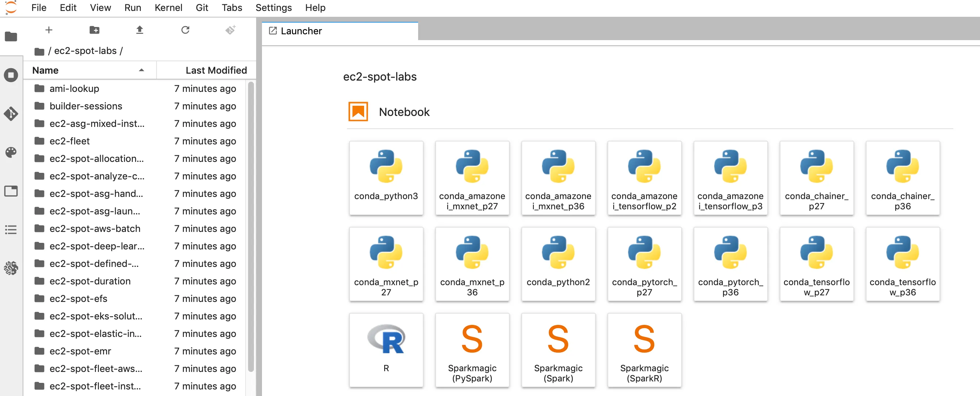The height and width of the screenshot is (396, 980).
Task: Open the ec2-spot-emr folder
Action: coord(80,351)
